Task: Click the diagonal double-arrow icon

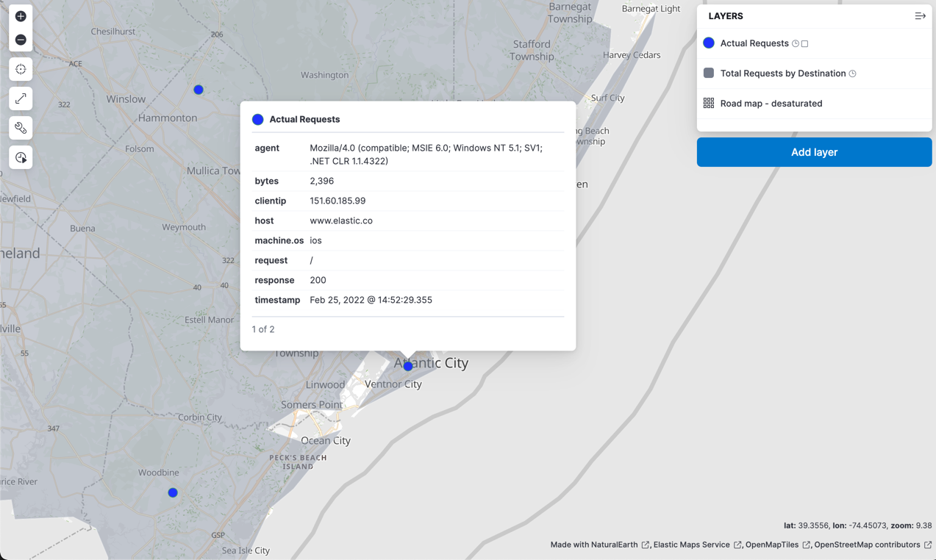Action: point(21,98)
